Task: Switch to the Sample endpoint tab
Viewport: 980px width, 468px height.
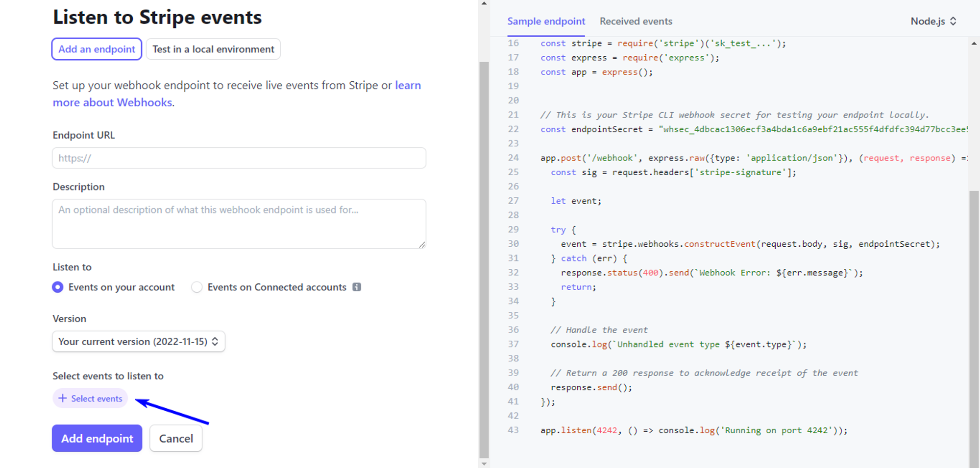Action: pyautogui.click(x=546, y=21)
